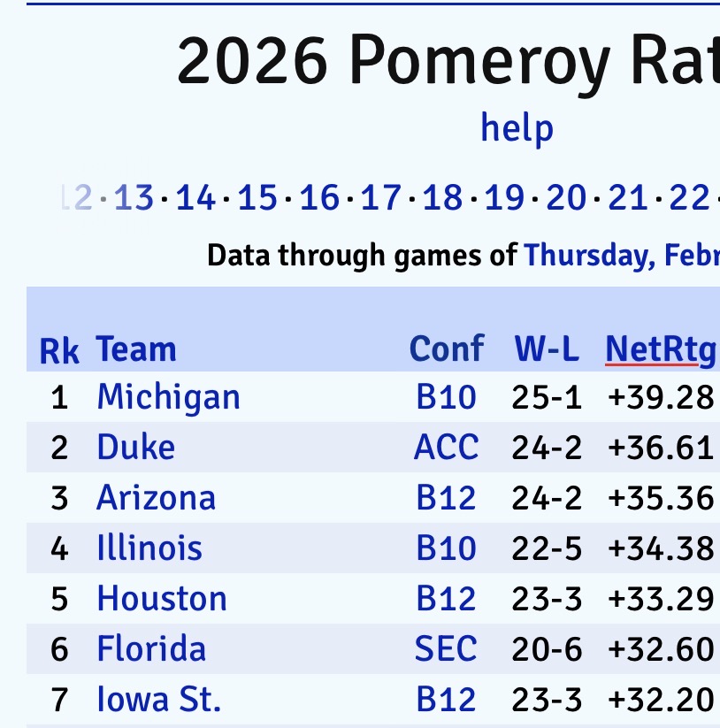Sort by the W-L column header
The image size is (720, 728).
coord(547,349)
